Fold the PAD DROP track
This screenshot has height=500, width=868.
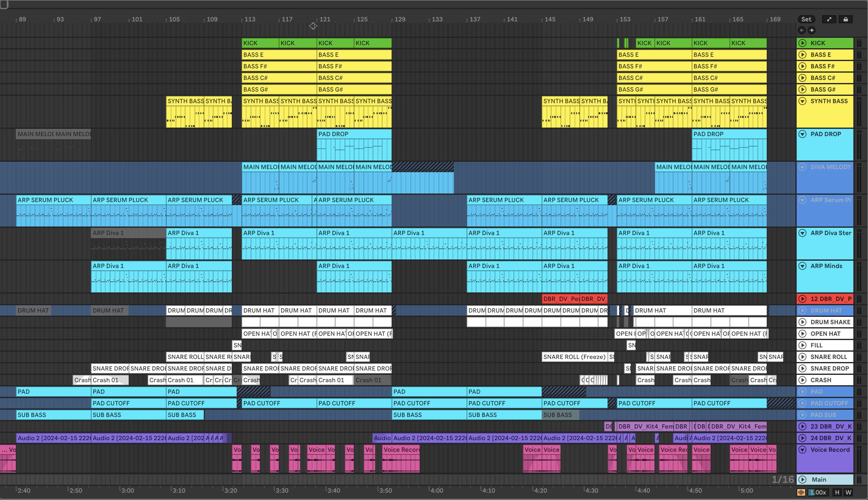[802, 134]
